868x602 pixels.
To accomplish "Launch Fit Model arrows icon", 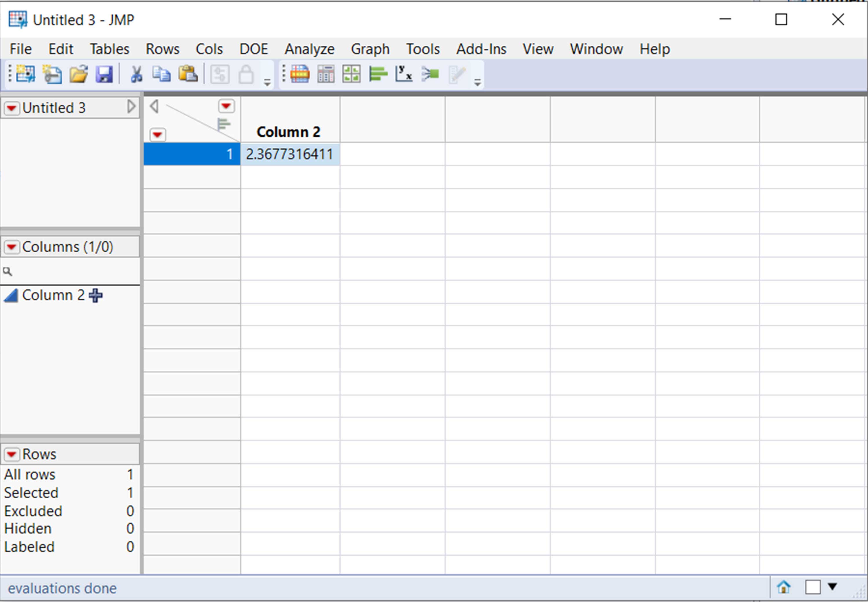I will tap(430, 74).
